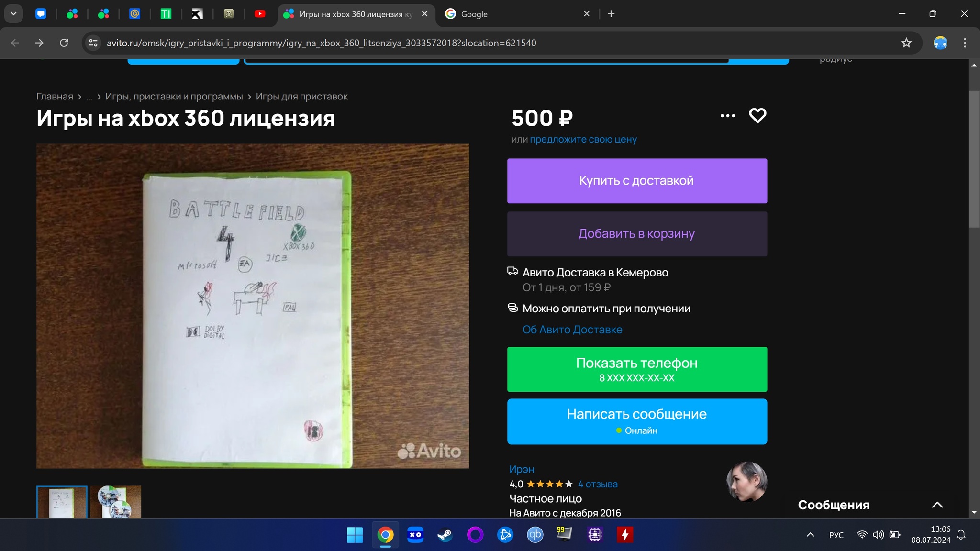Switch to the Mail.ru pinned tab
Screen dimensions: 980x551
click(x=134, y=14)
